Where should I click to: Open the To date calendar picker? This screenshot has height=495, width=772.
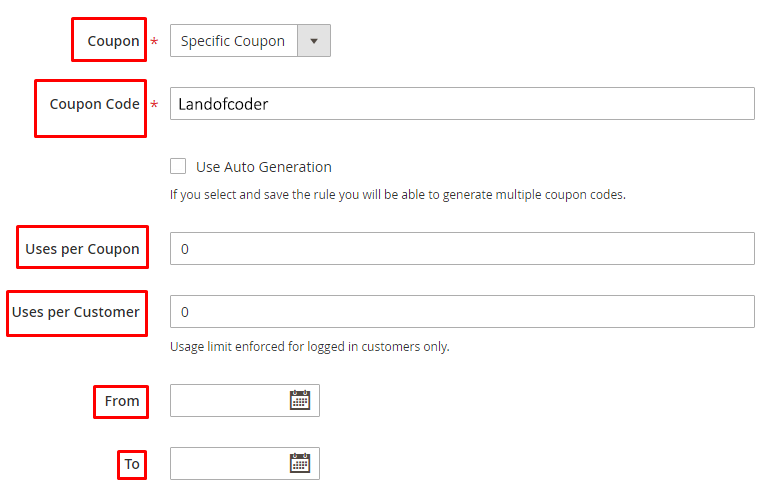coord(300,463)
